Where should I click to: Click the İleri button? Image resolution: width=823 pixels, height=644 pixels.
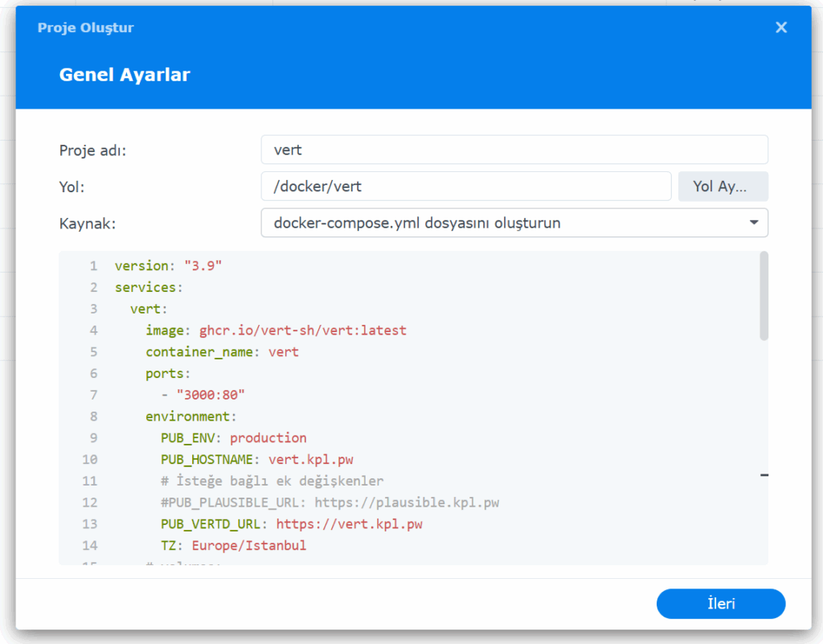pyautogui.click(x=720, y=604)
